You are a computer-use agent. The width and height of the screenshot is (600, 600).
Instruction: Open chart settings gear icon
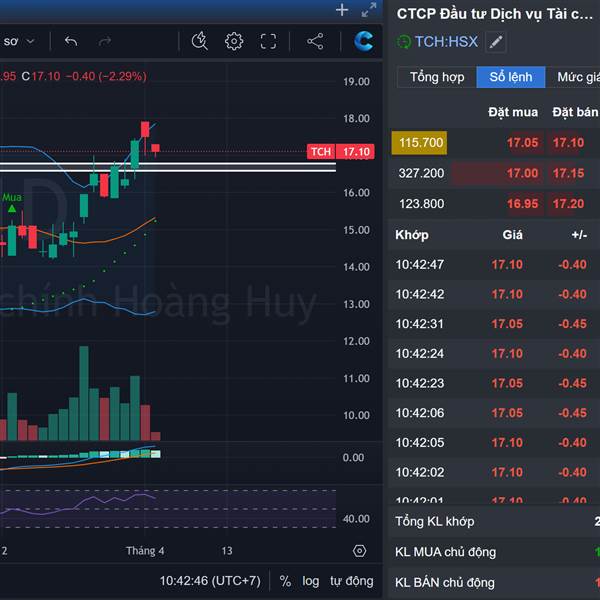234,41
